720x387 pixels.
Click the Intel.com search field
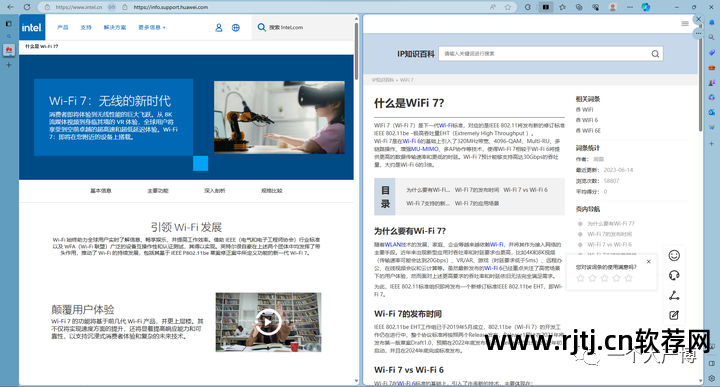click(302, 28)
